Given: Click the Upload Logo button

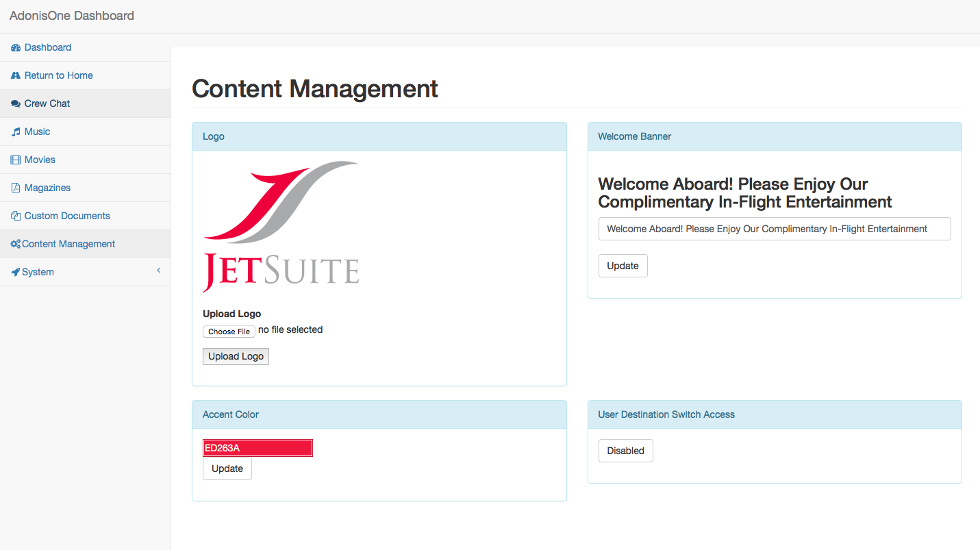Looking at the screenshot, I should (236, 356).
